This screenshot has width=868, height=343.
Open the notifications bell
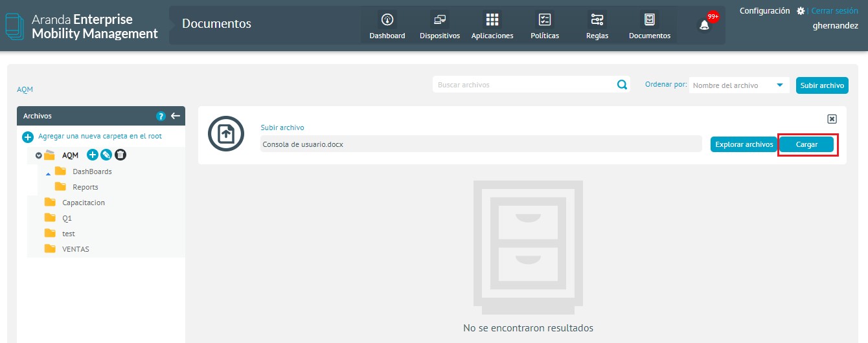tap(704, 25)
